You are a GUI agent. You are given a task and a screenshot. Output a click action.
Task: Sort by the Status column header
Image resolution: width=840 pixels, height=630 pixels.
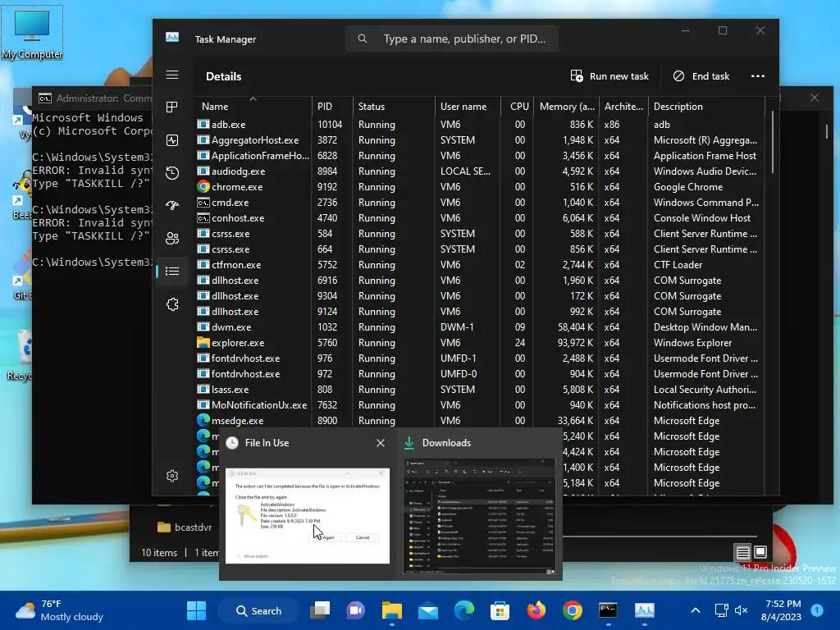(394, 106)
